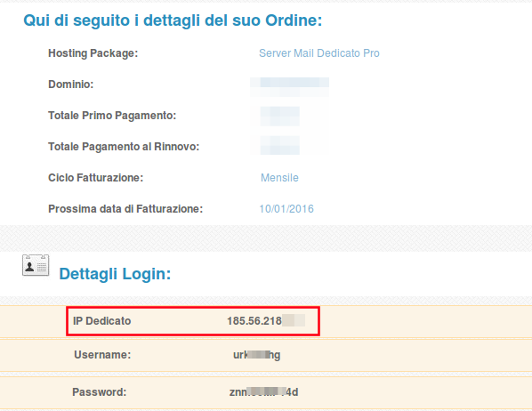
Task: Click the Dettagli Login heading
Action: point(115,274)
